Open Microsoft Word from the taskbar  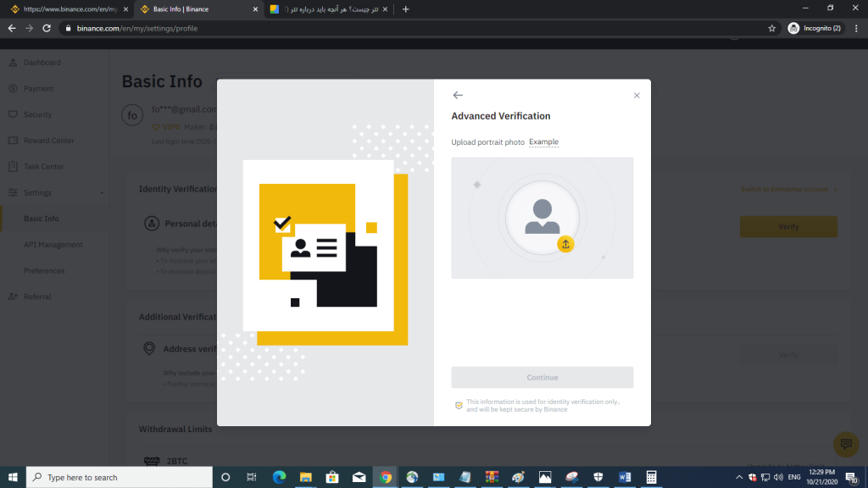625,477
